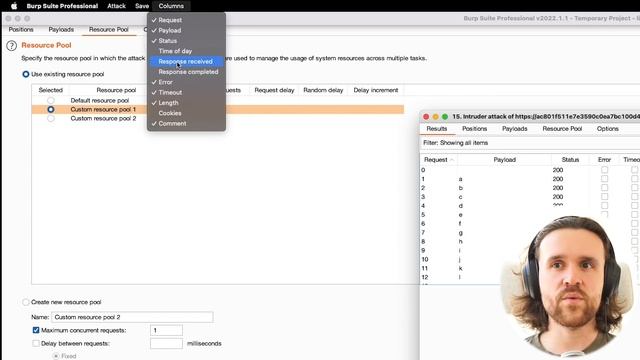Enable the Cookies column
640x360 pixels.
pyautogui.click(x=186, y=113)
